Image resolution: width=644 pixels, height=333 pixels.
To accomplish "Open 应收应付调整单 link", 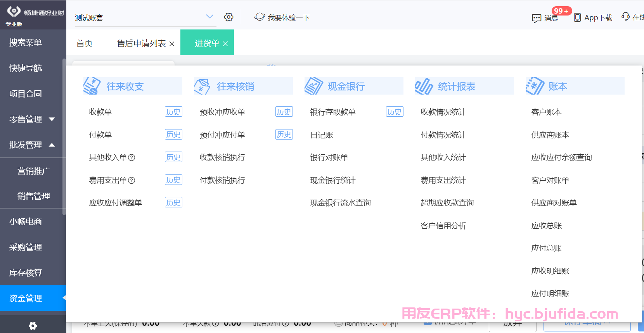I will pos(116,203).
